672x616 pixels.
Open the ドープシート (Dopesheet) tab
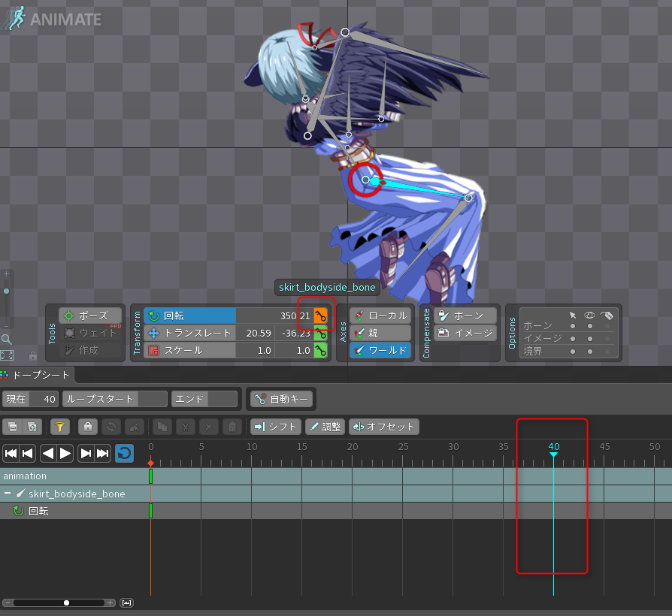click(x=38, y=376)
